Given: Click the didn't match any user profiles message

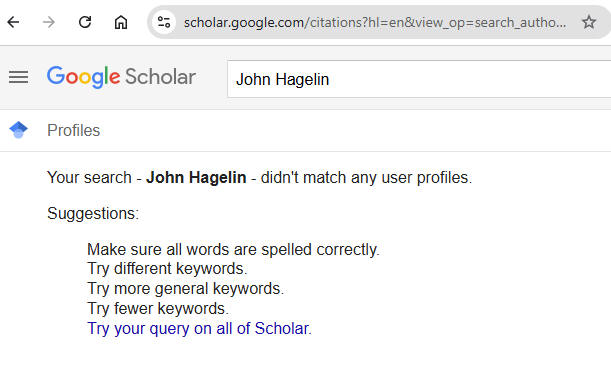Looking at the screenshot, I should [366, 178].
